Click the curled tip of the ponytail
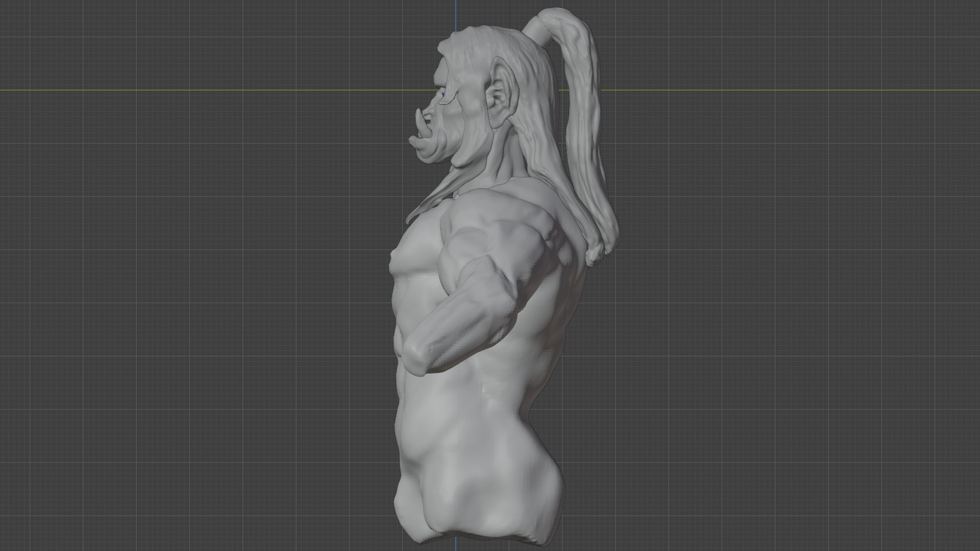The height and width of the screenshot is (551, 980). tap(595, 254)
